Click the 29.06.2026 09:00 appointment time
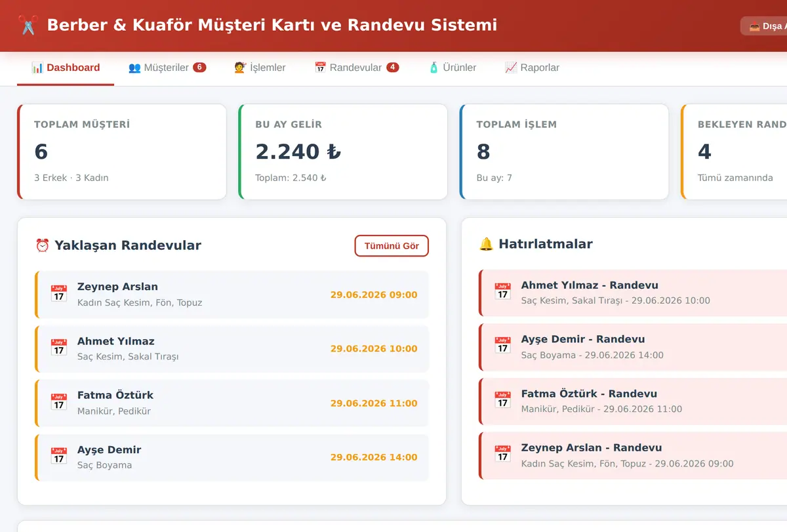The height and width of the screenshot is (532, 787). [374, 295]
